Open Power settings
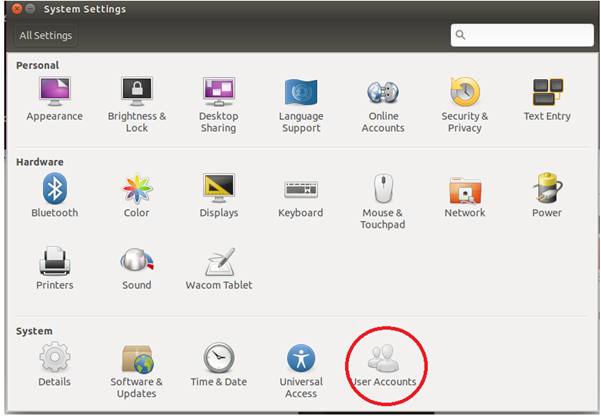The image size is (601, 418). (547, 195)
